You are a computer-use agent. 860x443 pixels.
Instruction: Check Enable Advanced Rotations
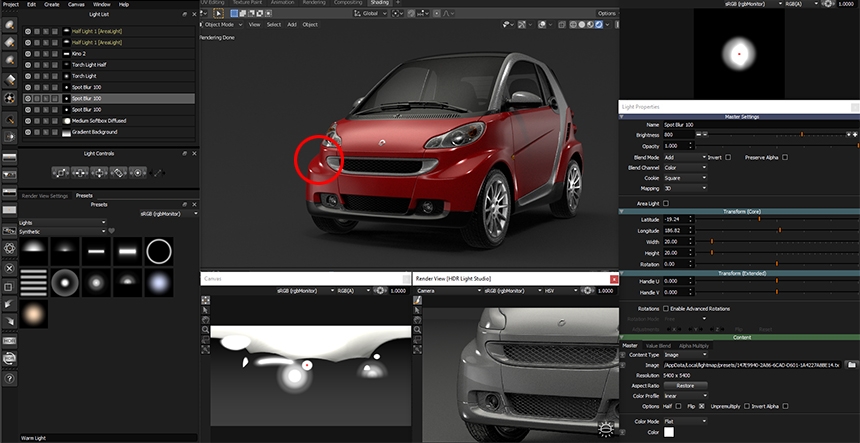[x=666, y=309]
